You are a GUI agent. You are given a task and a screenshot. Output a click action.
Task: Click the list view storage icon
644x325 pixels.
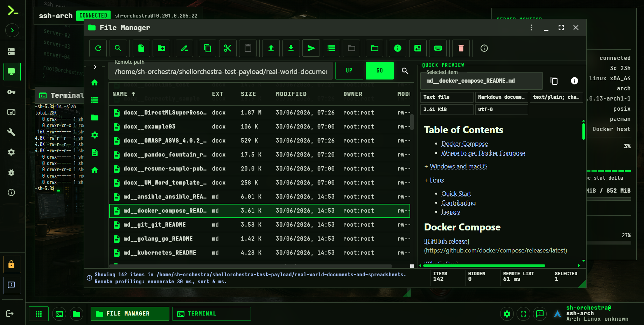pyautogui.click(x=331, y=48)
